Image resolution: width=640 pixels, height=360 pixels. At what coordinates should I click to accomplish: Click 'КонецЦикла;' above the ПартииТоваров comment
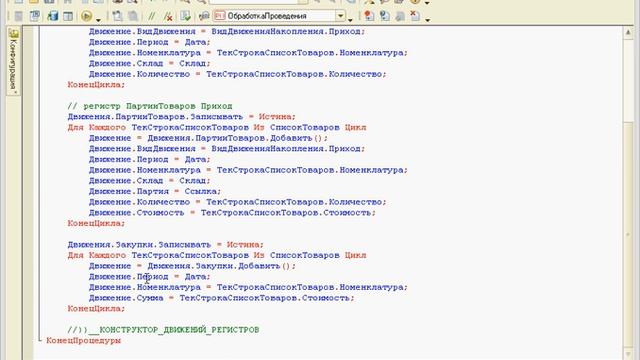pos(96,85)
